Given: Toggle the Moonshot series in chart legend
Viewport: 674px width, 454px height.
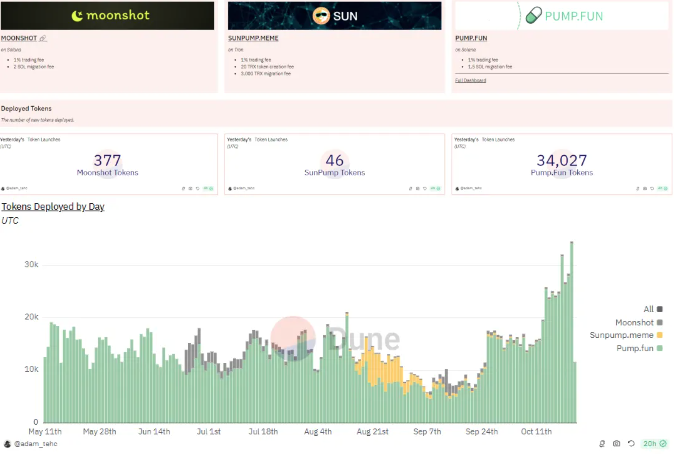Looking at the screenshot, I should point(639,322).
